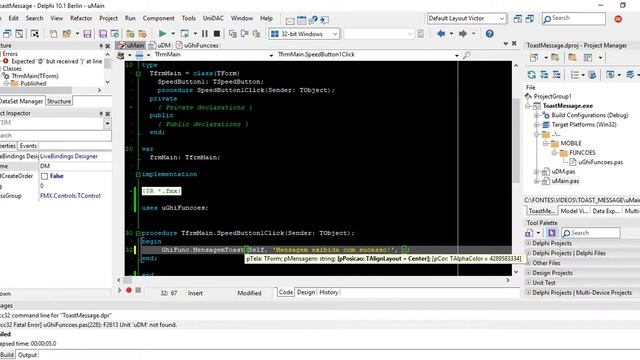The width and height of the screenshot is (640, 360).
Task: Click the Tool Palette Search field
Action: [591, 233]
